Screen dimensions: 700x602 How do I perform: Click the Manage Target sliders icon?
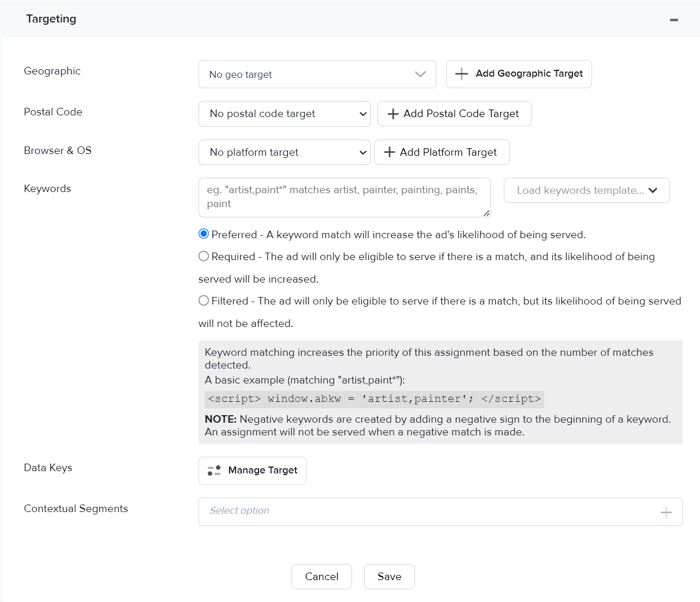click(x=214, y=471)
